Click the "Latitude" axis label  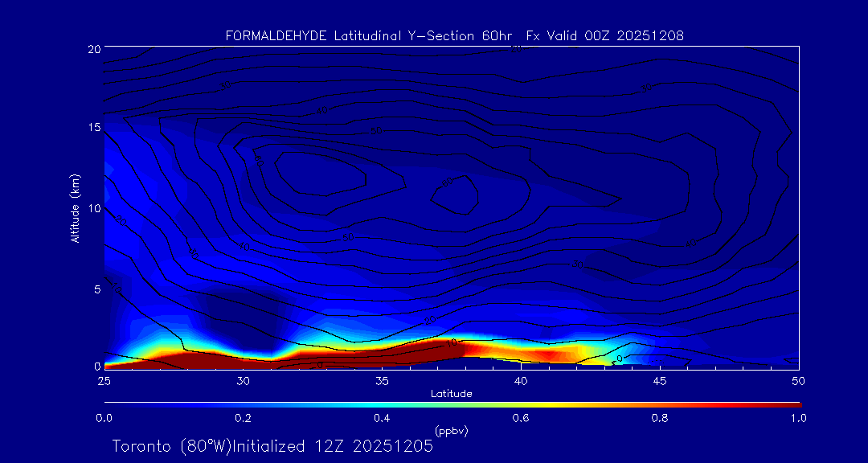coord(452,394)
